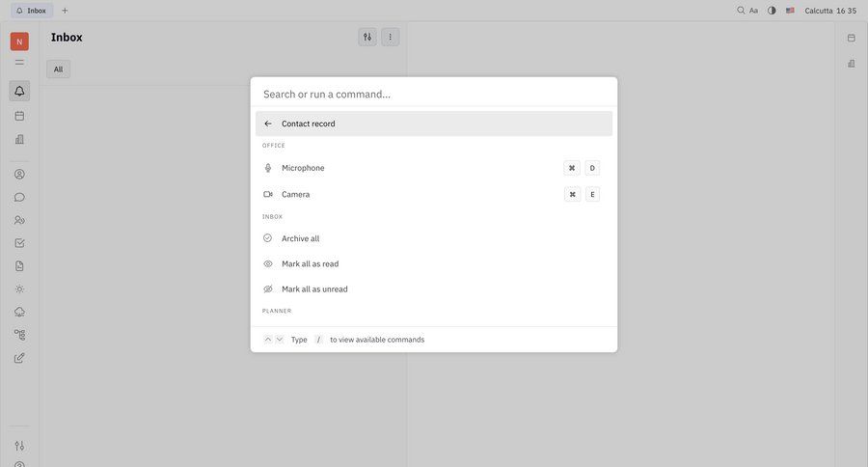Click the Microphone command icon
The width and height of the screenshot is (868, 467).
pyautogui.click(x=268, y=168)
